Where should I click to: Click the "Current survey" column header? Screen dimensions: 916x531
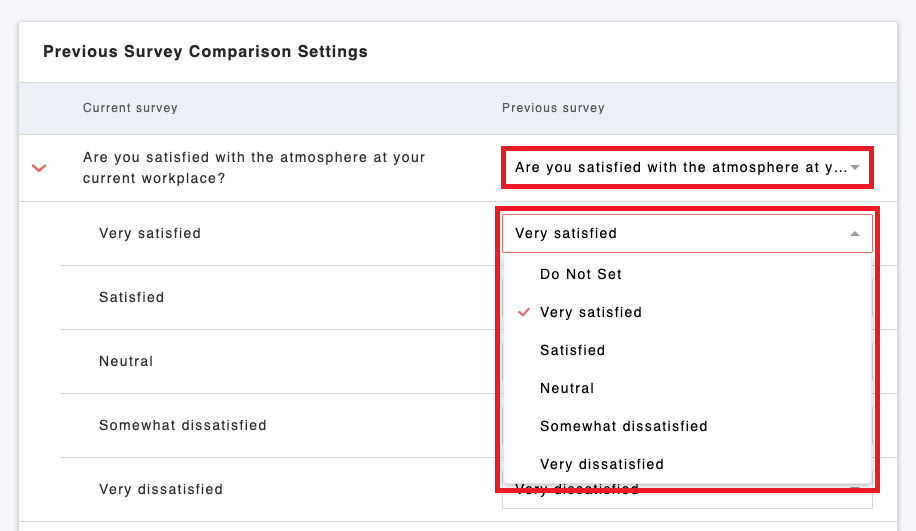click(x=130, y=108)
